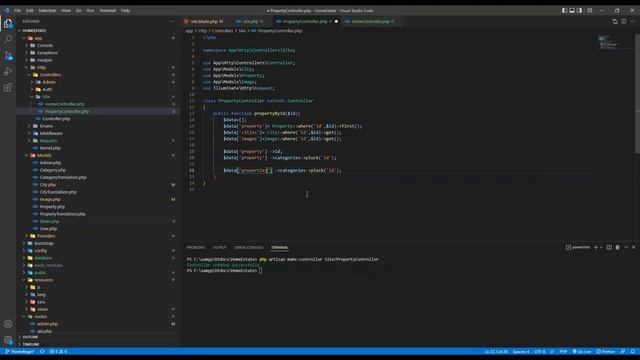This screenshot has width=640, height=360.
Task: Open the Selection menu
Action: click(47, 11)
